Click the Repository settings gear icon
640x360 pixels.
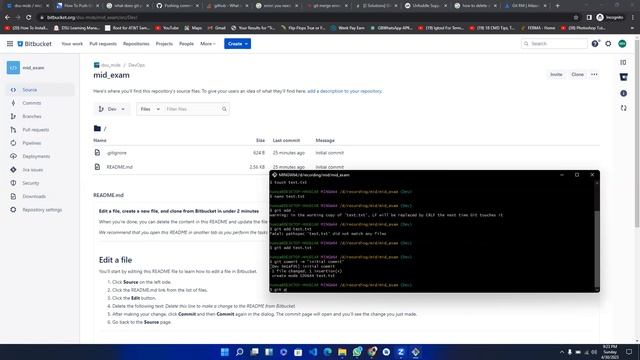[x=13, y=210]
